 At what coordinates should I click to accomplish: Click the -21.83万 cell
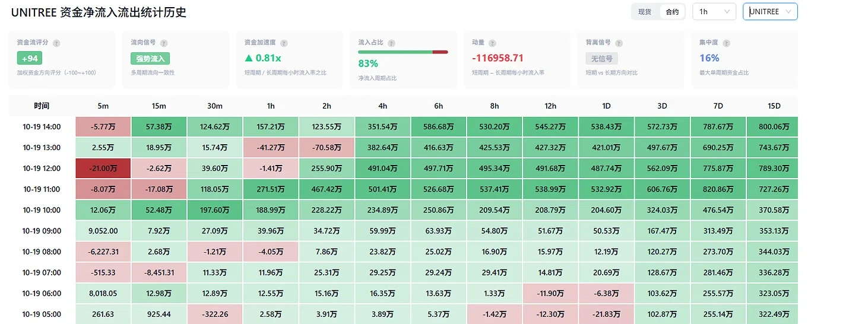[606, 314]
